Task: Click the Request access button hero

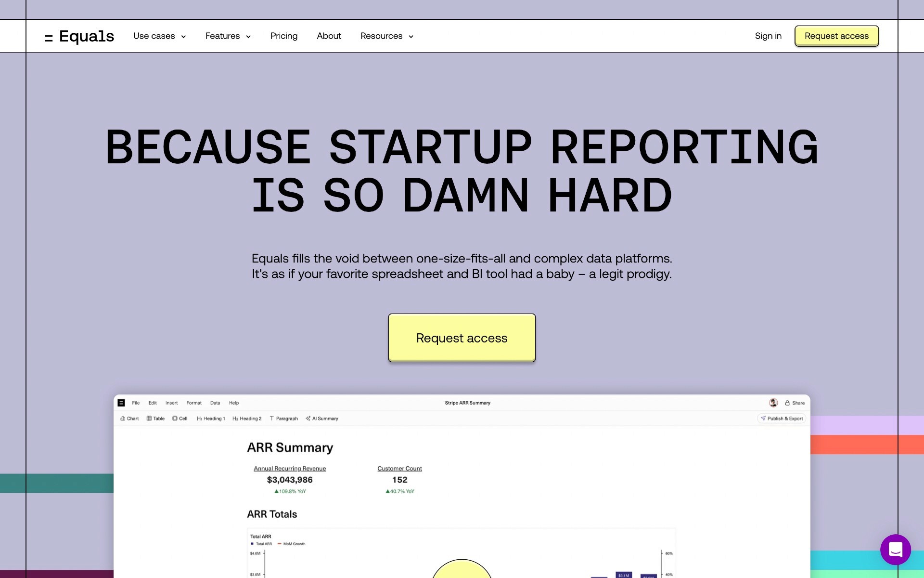Action: (461, 337)
